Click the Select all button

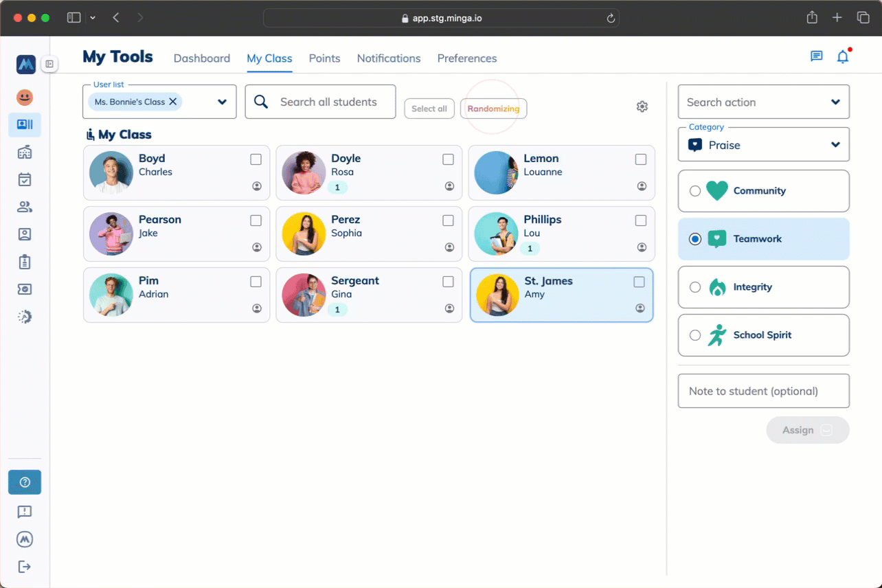coord(429,109)
